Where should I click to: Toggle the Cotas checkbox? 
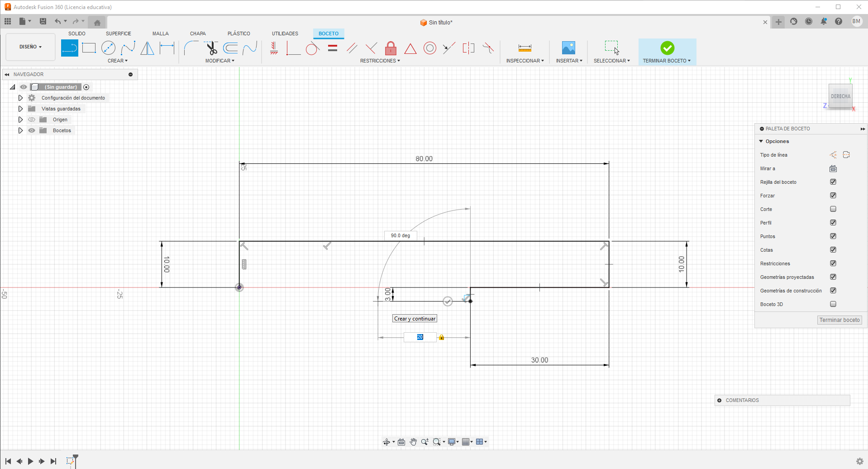tap(833, 250)
